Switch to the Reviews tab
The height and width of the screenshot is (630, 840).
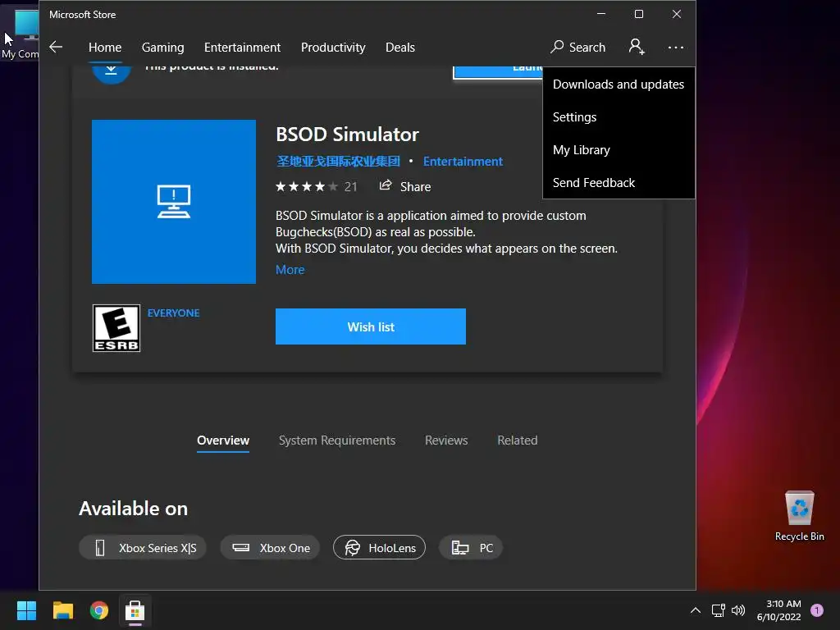point(446,441)
